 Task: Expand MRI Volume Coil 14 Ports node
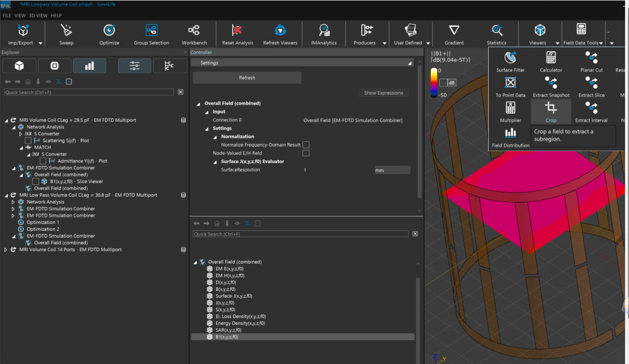coord(6,250)
